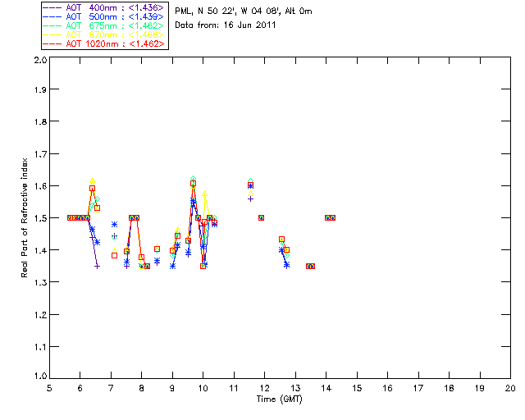The image size is (525, 420).
Task: Click the y-axis tick label 1.9
Action: point(40,89)
